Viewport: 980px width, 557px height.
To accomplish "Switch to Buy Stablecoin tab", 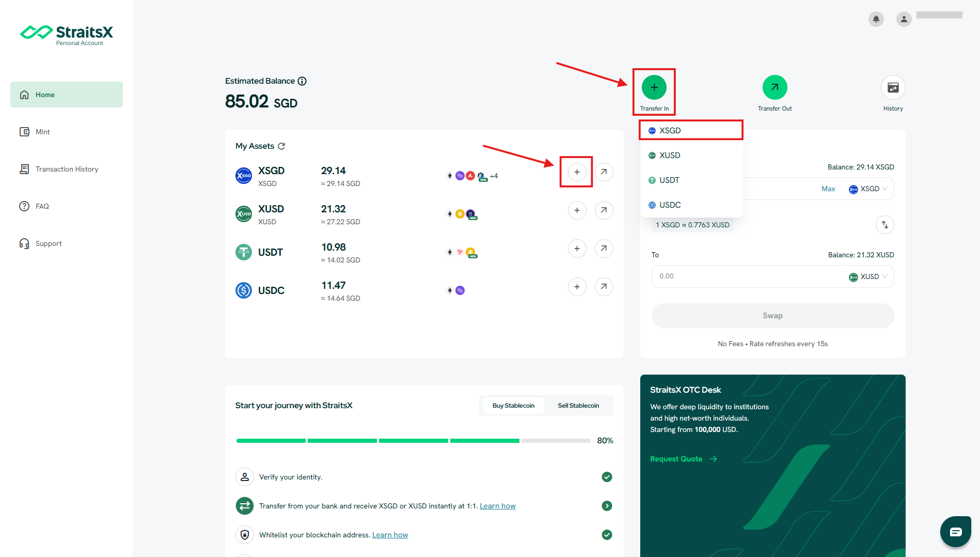I will click(x=513, y=406).
